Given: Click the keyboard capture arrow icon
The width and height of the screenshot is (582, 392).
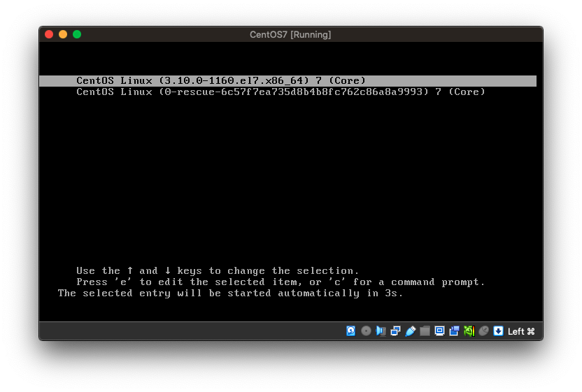Looking at the screenshot, I should [x=498, y=331].
